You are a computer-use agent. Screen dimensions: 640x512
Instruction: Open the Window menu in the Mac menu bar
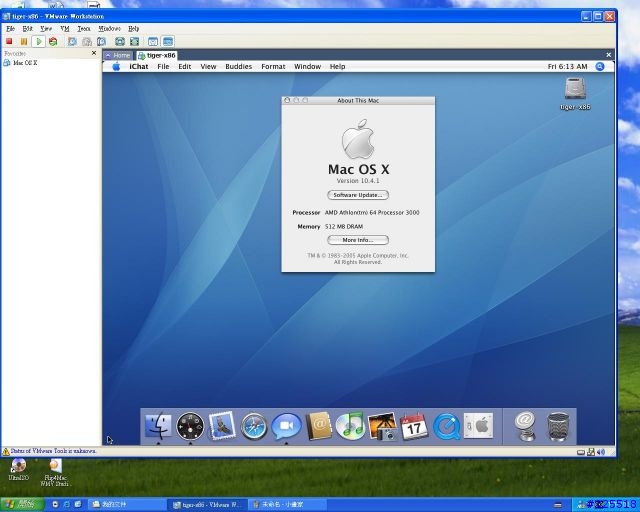pyautogui.click(x=307, y=67)
